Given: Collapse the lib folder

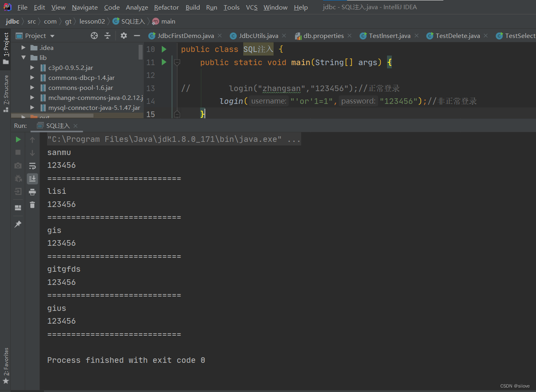Looking at the screenshot, I should (24, 58).
